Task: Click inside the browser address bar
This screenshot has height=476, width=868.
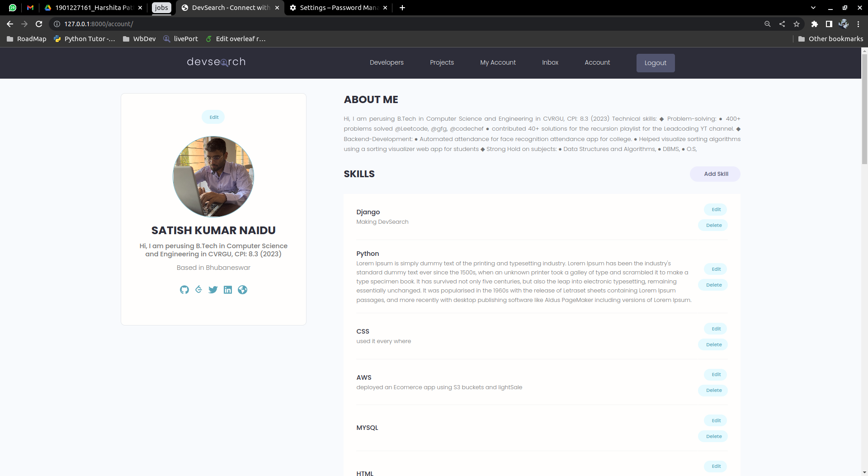Action: [x=181, y=24]
